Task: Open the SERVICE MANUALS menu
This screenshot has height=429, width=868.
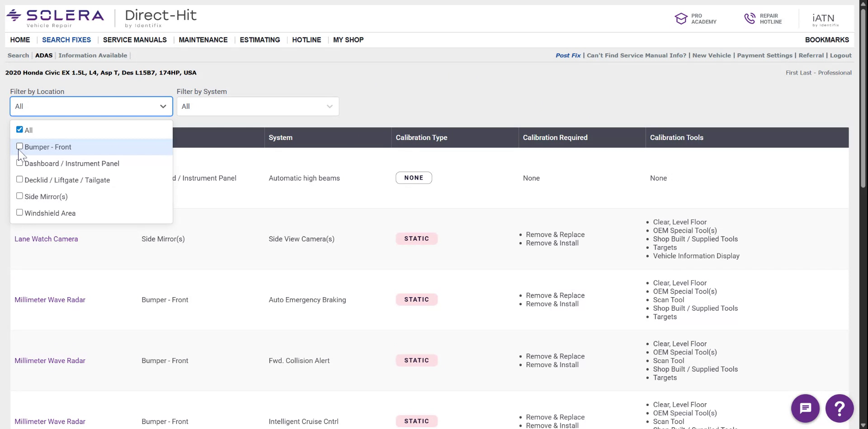Action: tap(134, 40)
